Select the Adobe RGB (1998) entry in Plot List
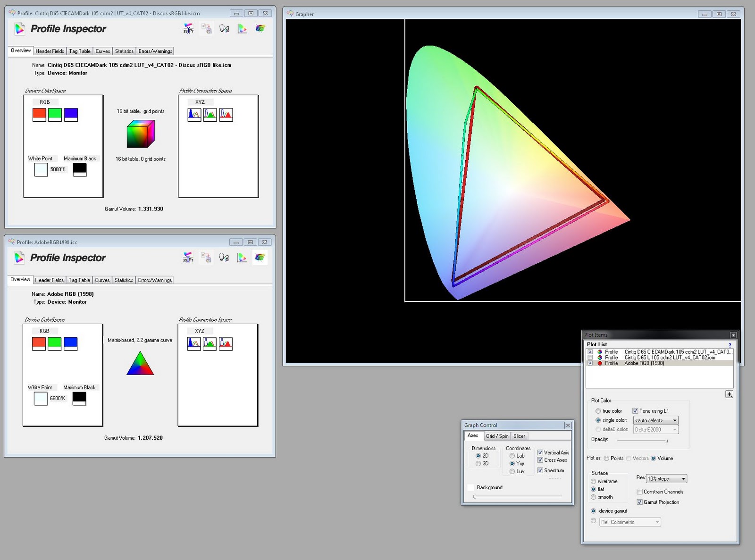Image resolution: width=755 pixels, height=560 pixels. point(645,363)
